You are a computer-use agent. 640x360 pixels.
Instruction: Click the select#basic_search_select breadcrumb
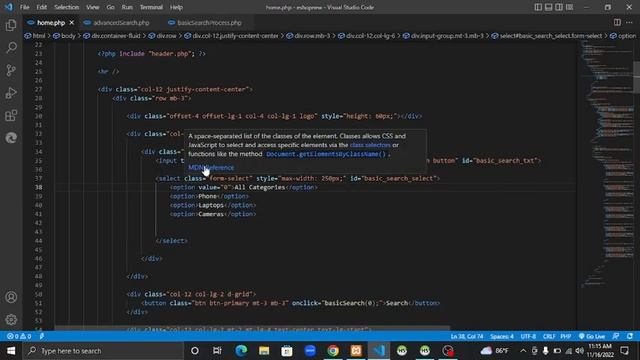pos(551,36)
